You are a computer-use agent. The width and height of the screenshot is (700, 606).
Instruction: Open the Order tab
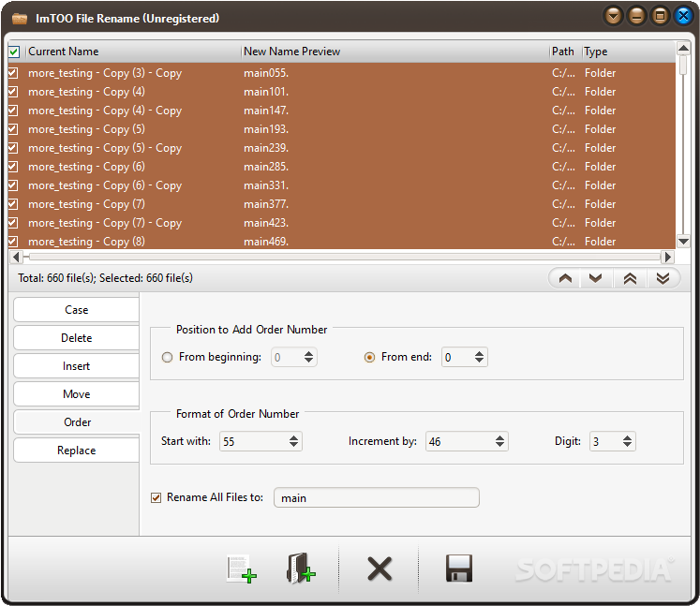76,422
